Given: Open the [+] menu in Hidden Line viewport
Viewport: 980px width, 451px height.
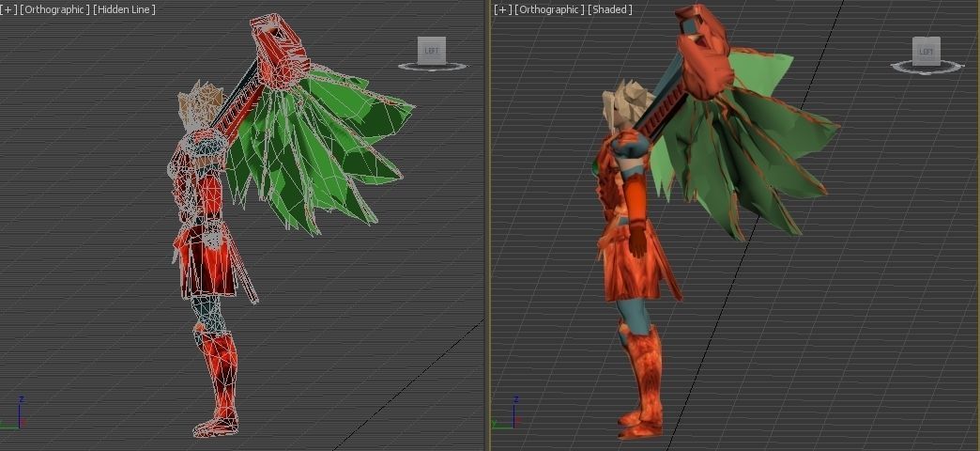Looking at the screenshot, I should (x=8, y=9).
